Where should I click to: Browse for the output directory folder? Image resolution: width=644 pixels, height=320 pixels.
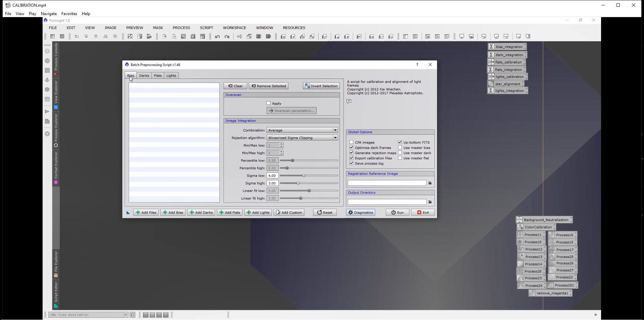click(x=430, y=202)
